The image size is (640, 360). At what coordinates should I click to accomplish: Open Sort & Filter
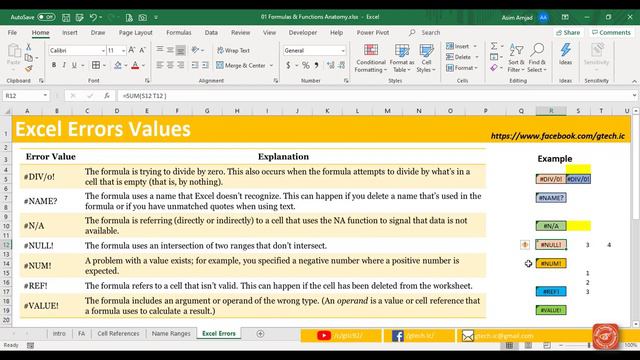(516, 58)
